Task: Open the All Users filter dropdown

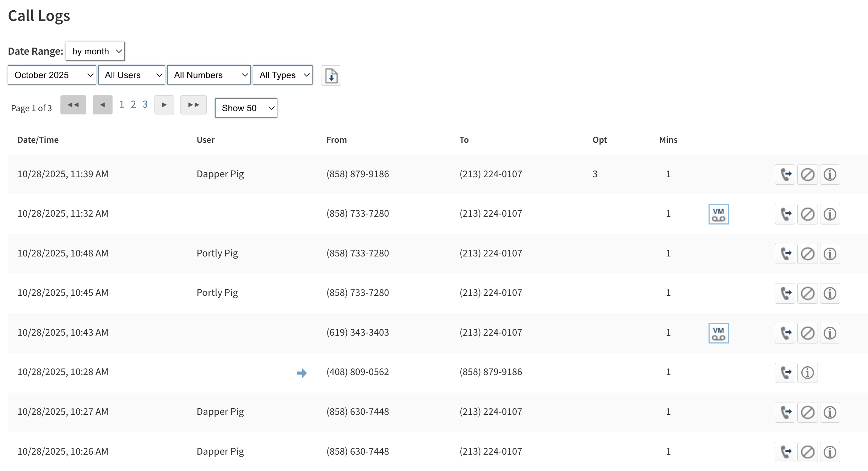Action: (132, 75)
